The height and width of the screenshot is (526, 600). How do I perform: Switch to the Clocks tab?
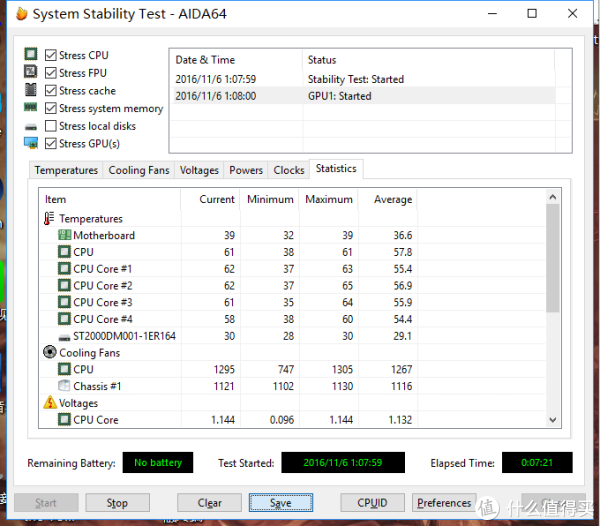click(289, 170)
